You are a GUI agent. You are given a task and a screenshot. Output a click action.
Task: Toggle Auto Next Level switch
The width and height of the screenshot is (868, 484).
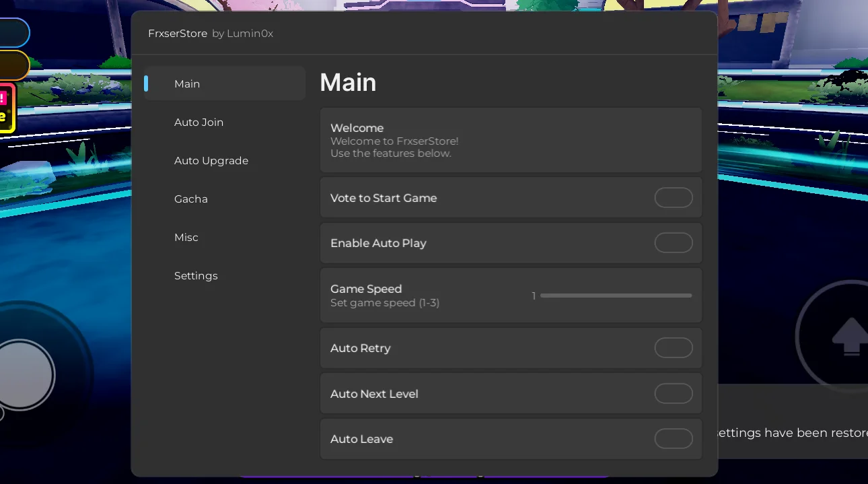tap(674, 394)
